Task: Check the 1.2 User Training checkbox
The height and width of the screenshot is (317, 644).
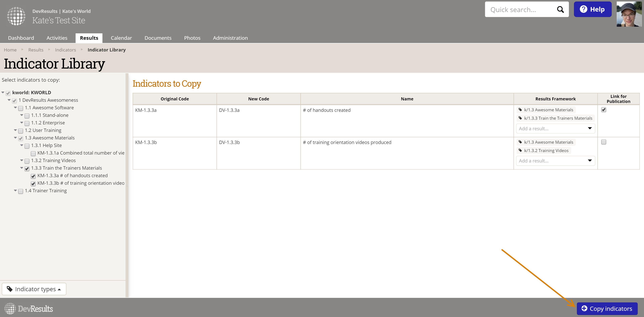Action: click(21, 131)
